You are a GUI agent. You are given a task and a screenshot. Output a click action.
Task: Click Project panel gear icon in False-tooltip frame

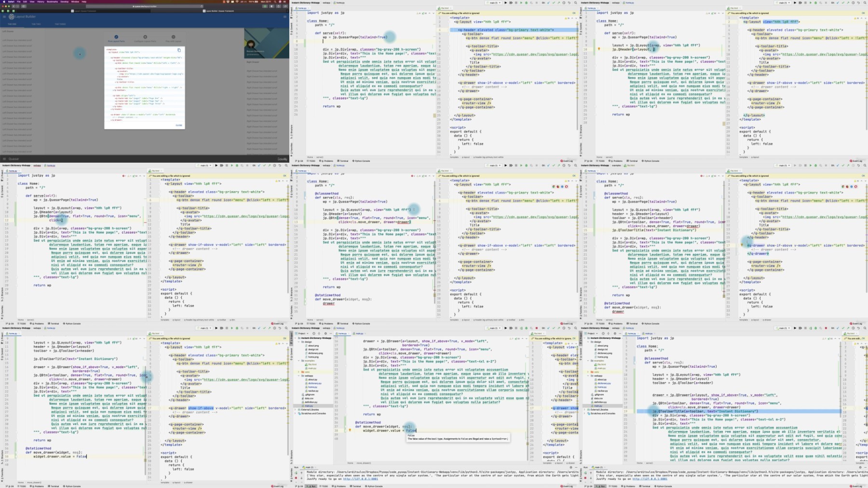click(x=325, y=334)
